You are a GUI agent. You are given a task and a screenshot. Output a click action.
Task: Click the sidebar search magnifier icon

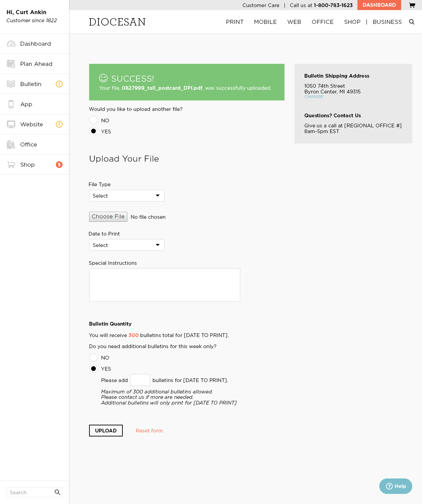[57, 492]
